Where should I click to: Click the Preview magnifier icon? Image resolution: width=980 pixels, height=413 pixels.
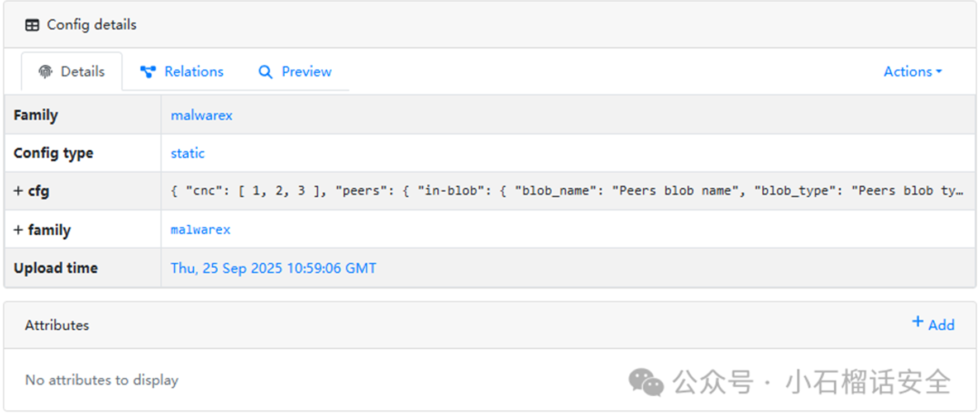pos(265,72)
